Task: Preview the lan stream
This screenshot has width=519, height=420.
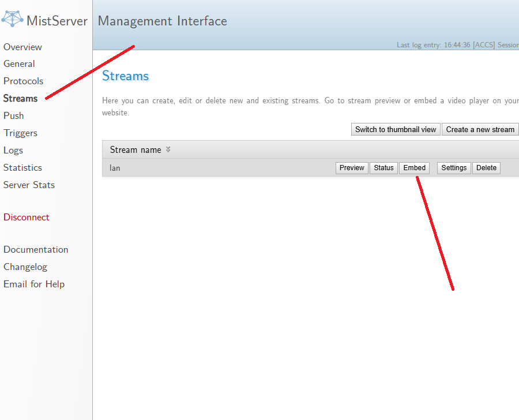Action: (352, 168)
